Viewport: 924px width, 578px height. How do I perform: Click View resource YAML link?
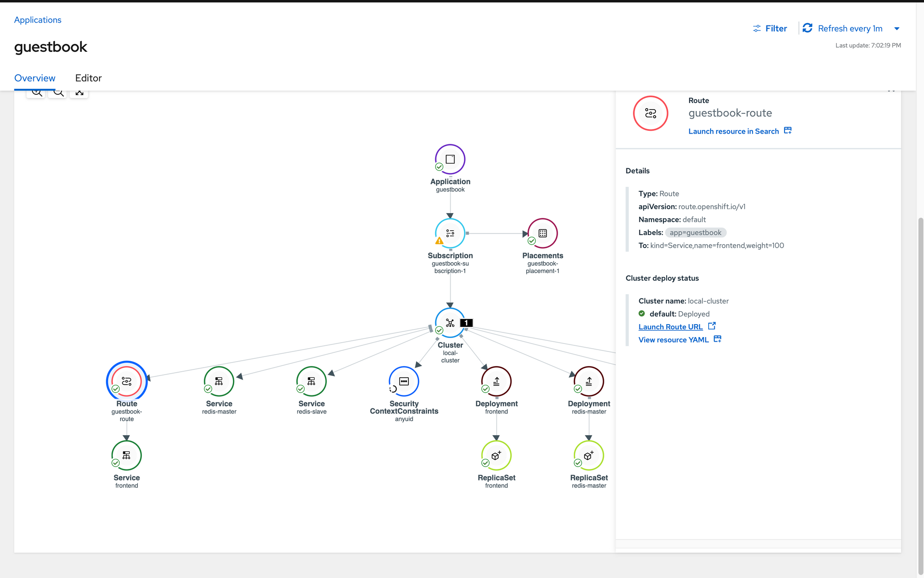click(x=674, y=340)
